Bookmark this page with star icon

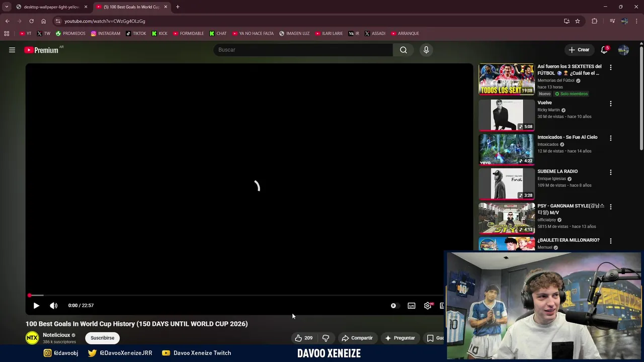tap(578, 21)
